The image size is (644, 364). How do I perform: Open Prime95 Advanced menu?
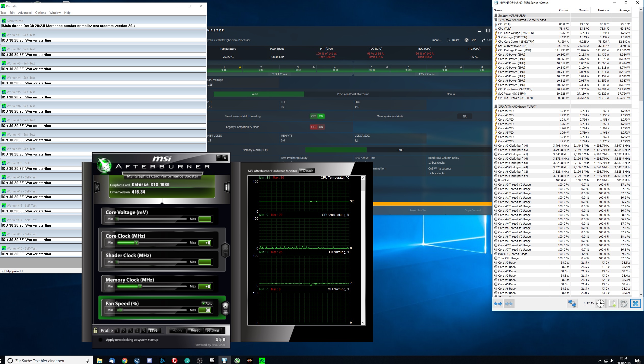tap(25, 13)
